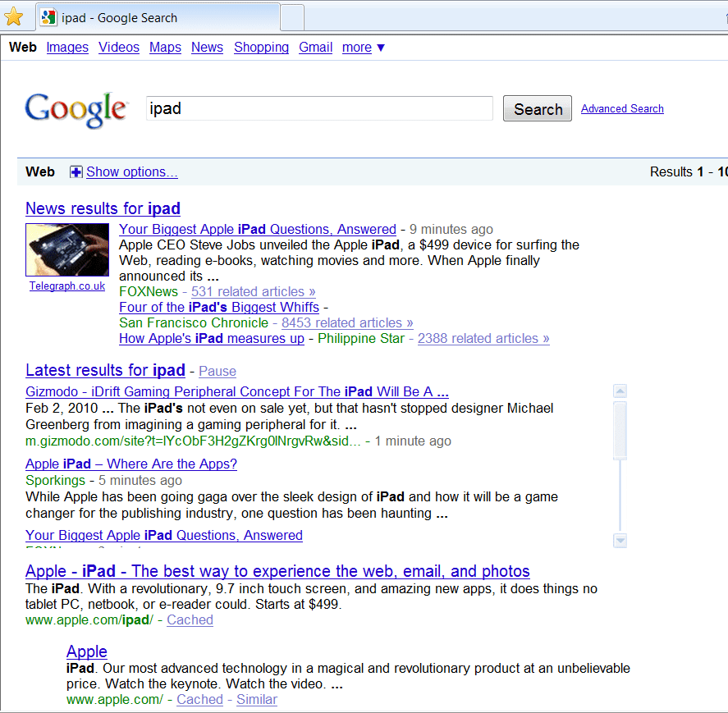Click the Google favicon in the tab
The width and height of the screenshot is (728, 713).
click(48, 17)
